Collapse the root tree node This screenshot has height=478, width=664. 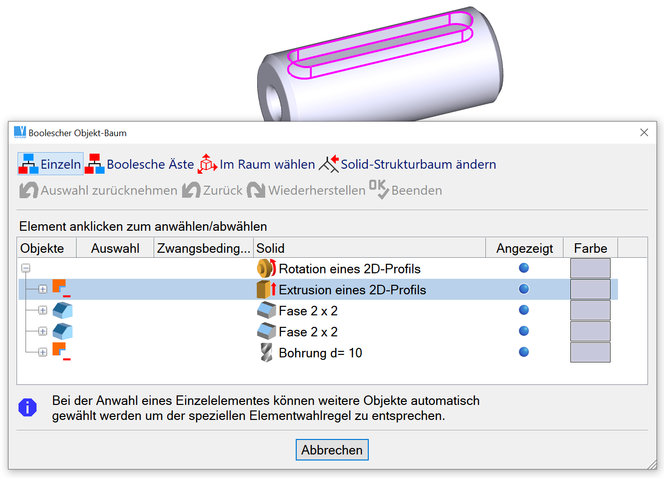coord(26,268)
